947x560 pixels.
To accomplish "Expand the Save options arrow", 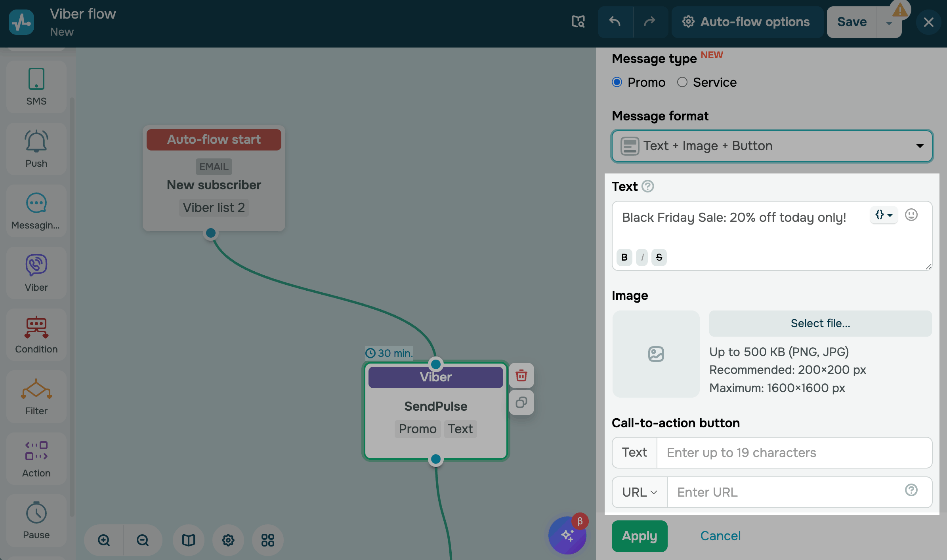I will point(889,23).
